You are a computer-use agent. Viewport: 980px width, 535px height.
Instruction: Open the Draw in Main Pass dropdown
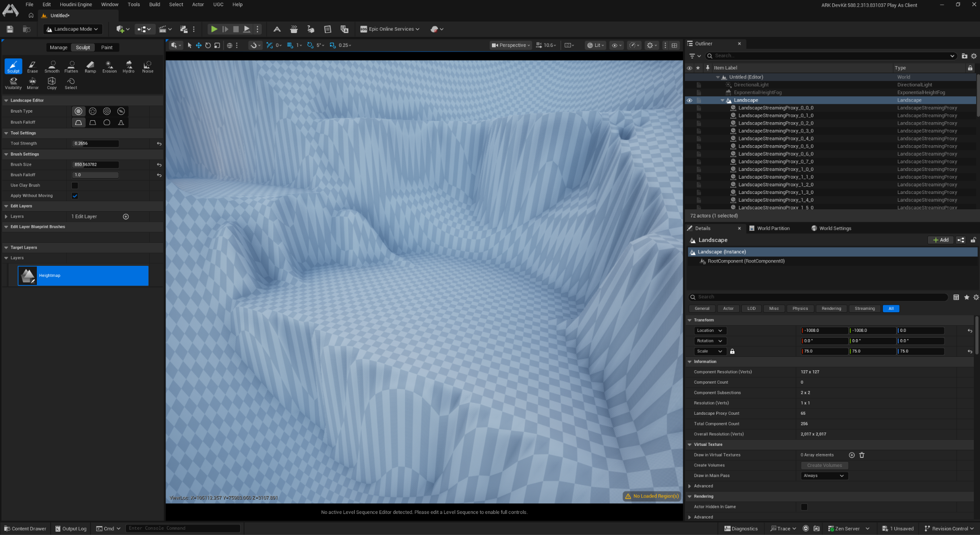(x=824, y=476)
